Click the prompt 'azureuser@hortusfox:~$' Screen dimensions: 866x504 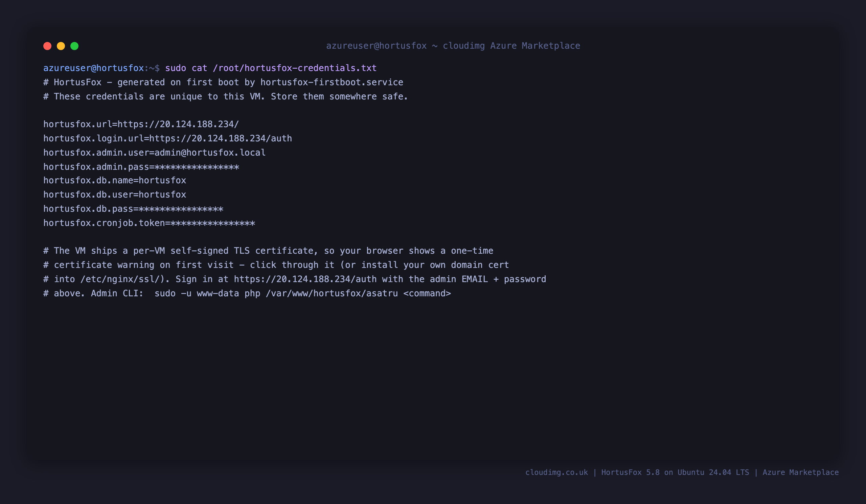coord(101,68)
